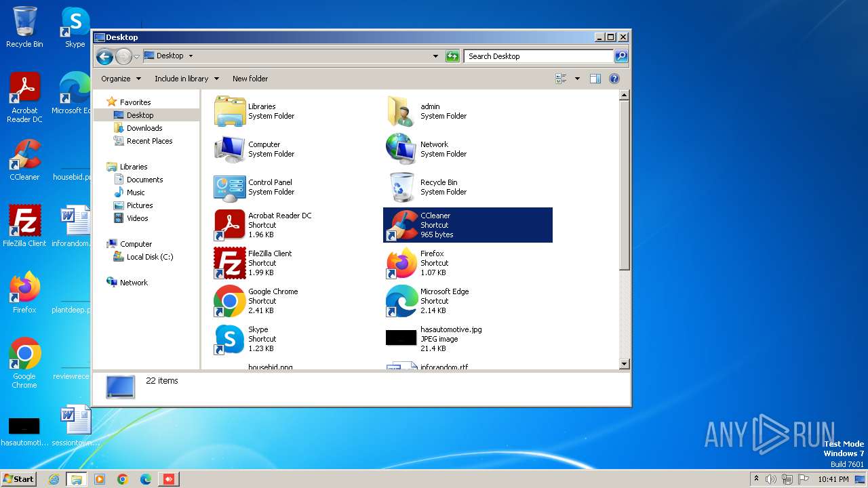This screenshot has height=488, width=868.
Task: Toggle the preview pane button
Action: coord(595,79)
